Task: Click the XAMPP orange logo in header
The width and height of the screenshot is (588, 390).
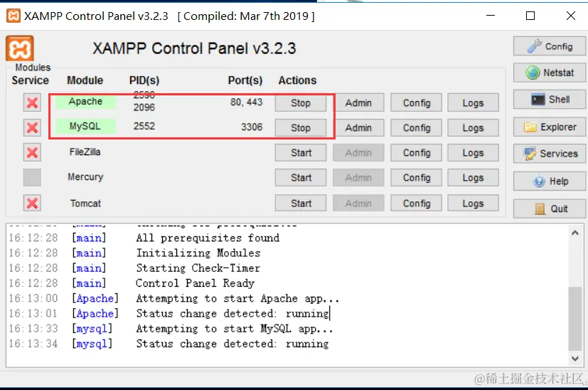Action: [19, 48]
